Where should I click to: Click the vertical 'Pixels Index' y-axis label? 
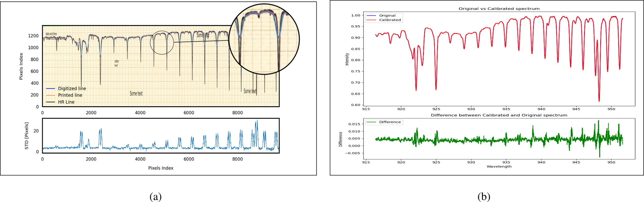[21, 66]
